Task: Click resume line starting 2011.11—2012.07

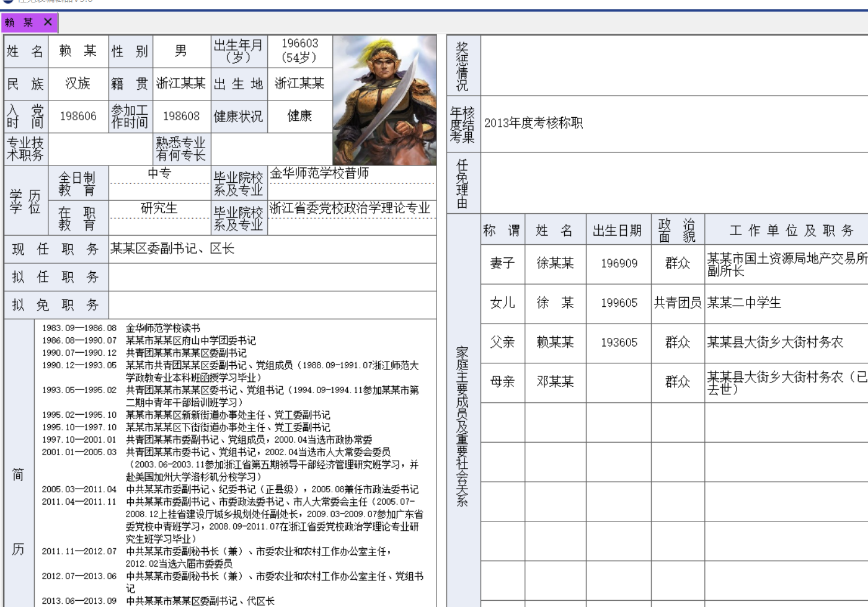Action: click(217, 558)
